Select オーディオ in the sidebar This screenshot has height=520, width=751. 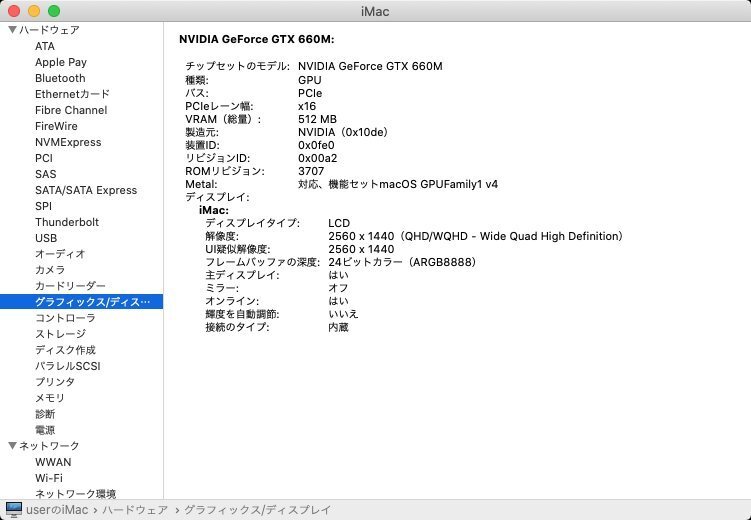(60, 254)
